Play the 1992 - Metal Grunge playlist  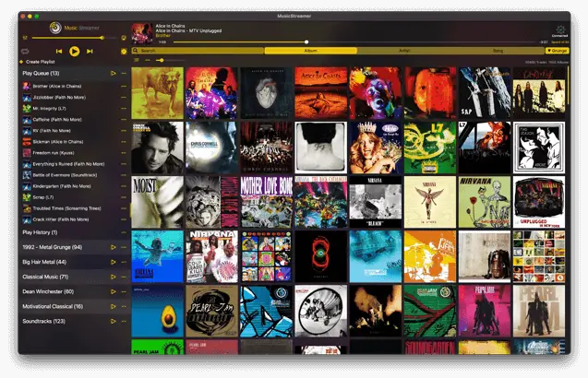click(113, 247)
